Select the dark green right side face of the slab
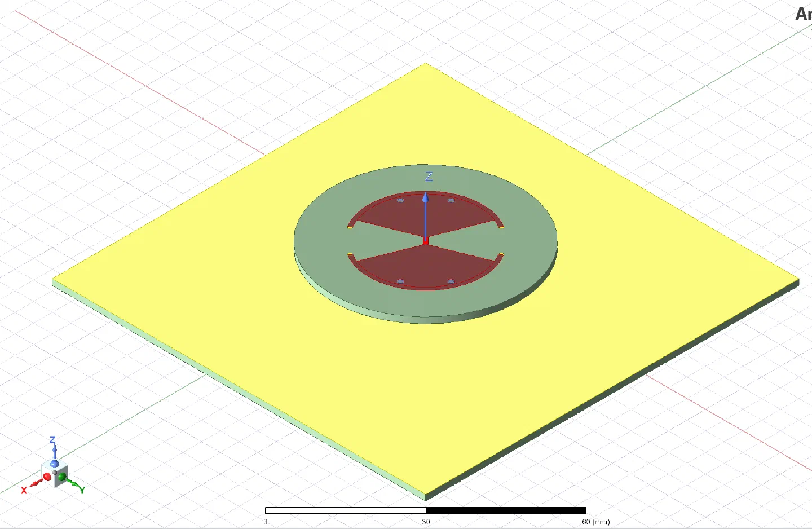812x529 pixels. point(612,391)
